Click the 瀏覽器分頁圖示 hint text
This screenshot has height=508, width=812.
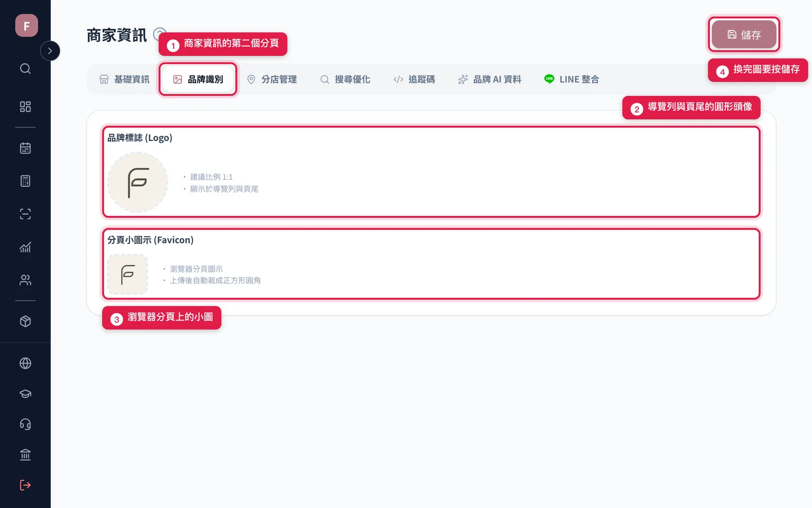[196, 269]
